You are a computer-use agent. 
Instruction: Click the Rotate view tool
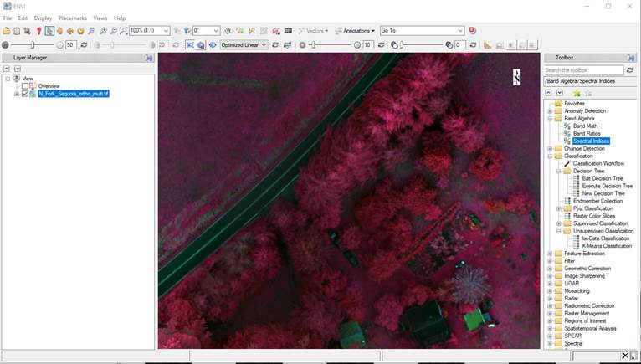pos(80,31)
